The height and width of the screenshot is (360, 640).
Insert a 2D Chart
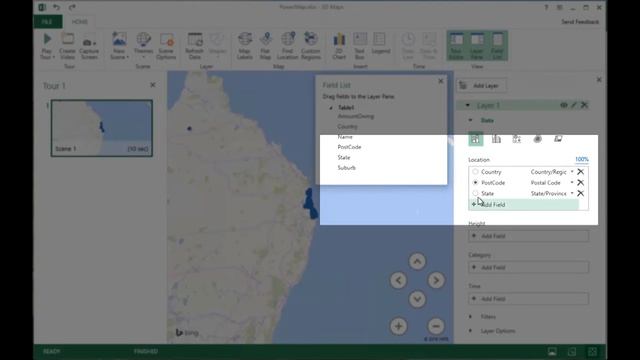[x=339, y=46]
